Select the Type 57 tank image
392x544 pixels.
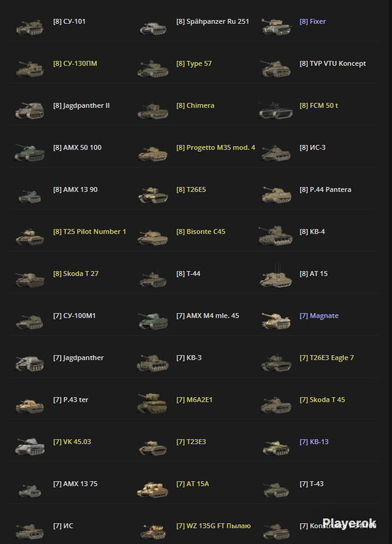pos(153,69)
